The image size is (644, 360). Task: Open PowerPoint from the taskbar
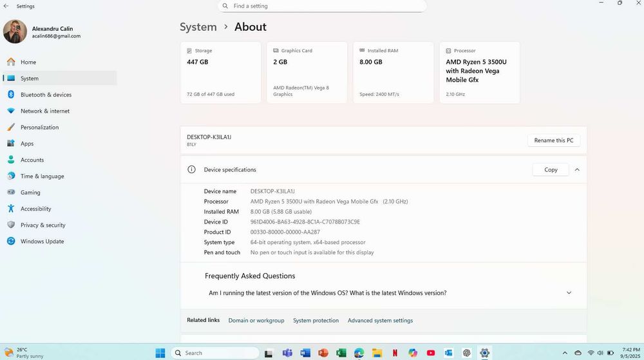pos(323,353)
